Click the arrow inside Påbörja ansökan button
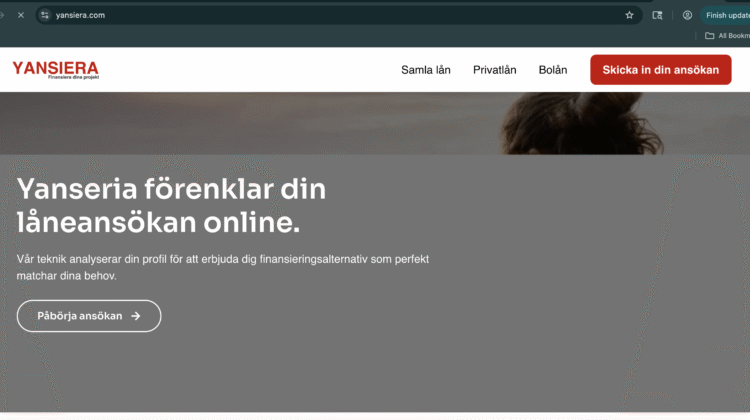Viewport: 750px width, 420px height. point(136,316)
